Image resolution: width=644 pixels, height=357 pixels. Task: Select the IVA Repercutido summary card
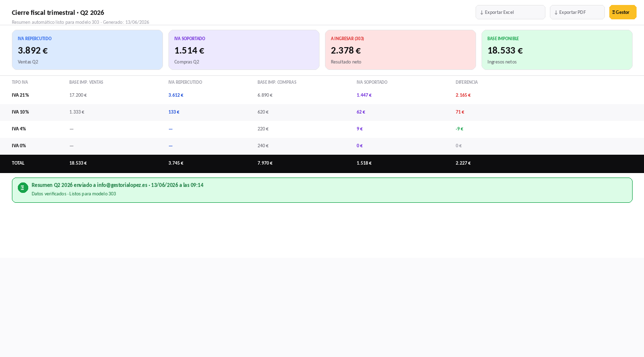tap(87, 50)
